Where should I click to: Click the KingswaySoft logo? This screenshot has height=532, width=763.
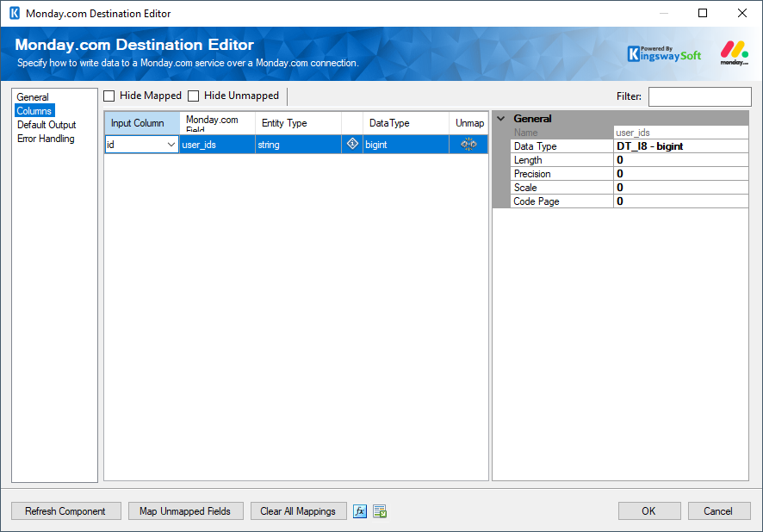tap(664, 54)
